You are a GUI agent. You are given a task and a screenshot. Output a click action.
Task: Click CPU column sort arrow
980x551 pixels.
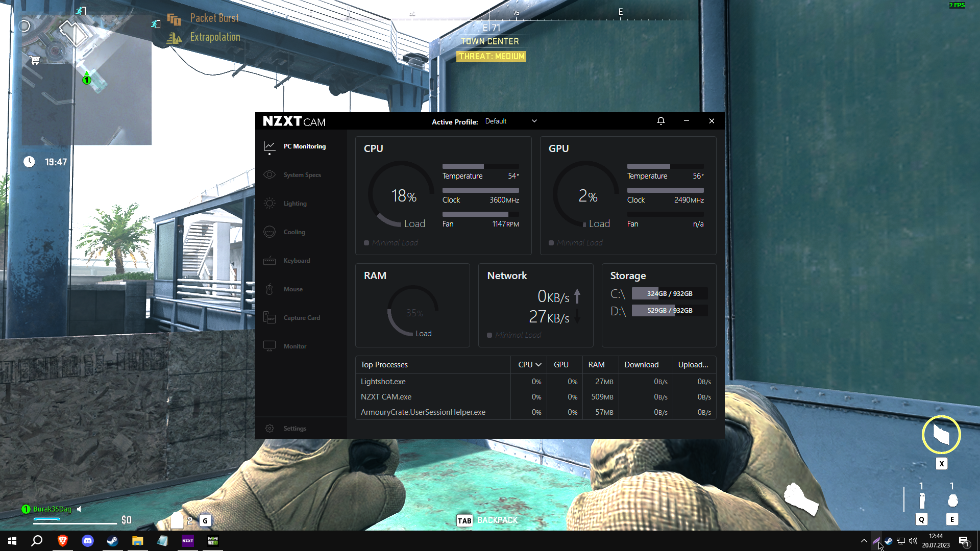tap(538, 365)
